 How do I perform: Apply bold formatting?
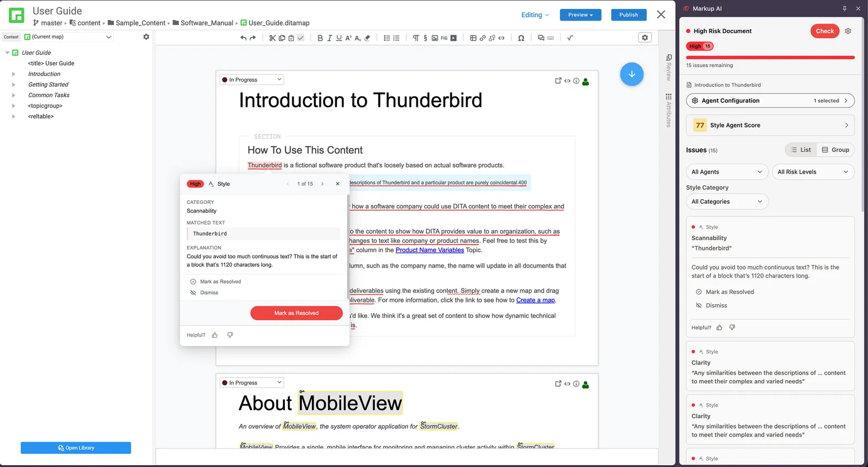(x=320, y=38)
